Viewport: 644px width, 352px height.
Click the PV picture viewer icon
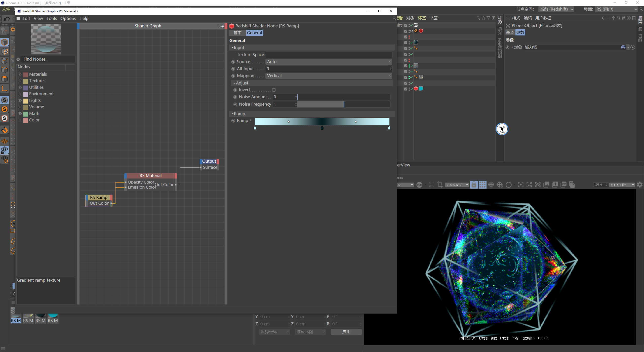click(x=563, y=185)
